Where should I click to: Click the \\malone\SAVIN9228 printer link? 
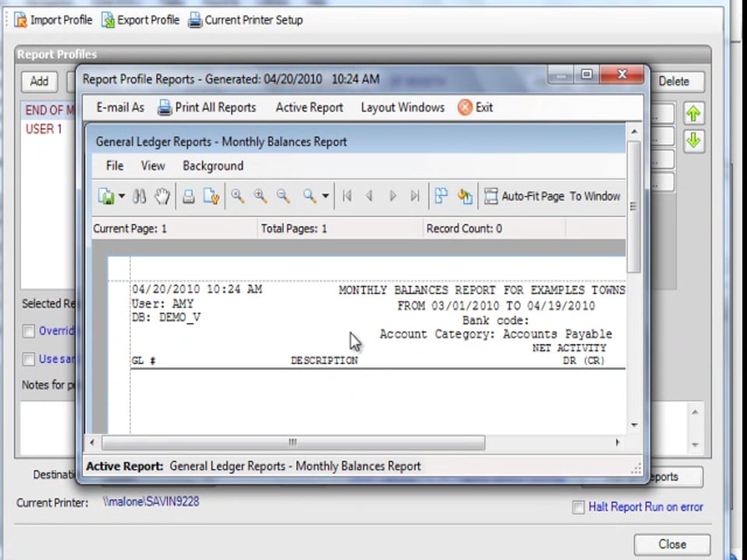coord(151,502)
